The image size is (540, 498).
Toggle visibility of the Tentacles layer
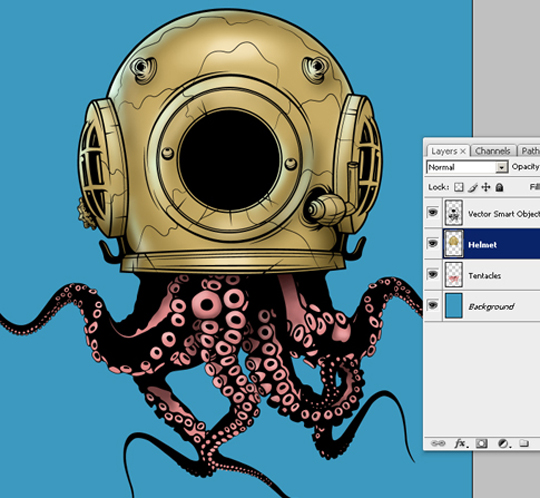click(433, 274)
